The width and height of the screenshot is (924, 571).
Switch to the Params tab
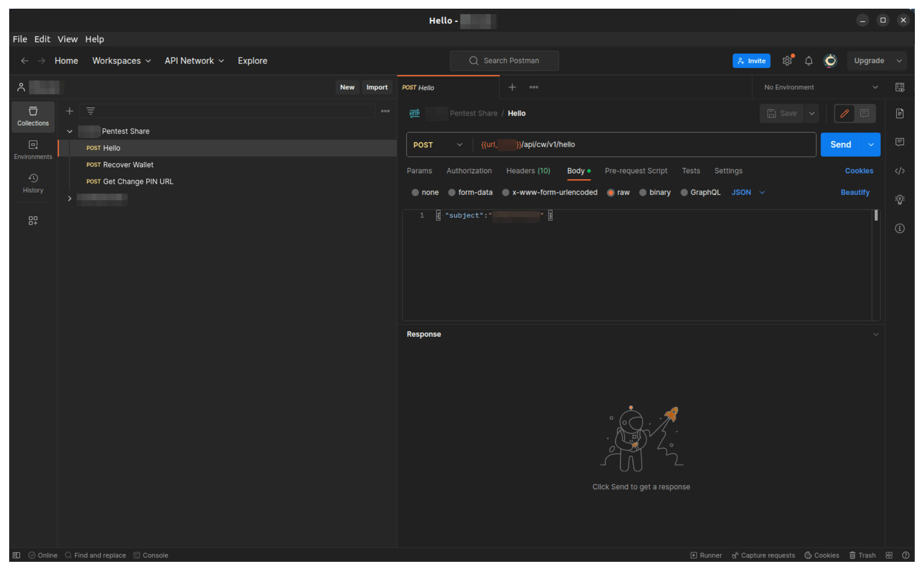[419, 171]
